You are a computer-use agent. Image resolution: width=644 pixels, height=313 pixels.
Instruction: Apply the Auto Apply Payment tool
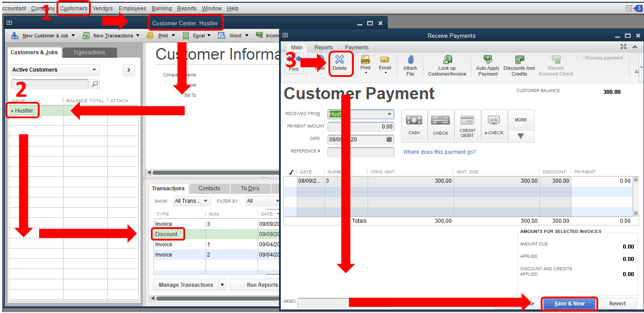click(x=487, y=65)
